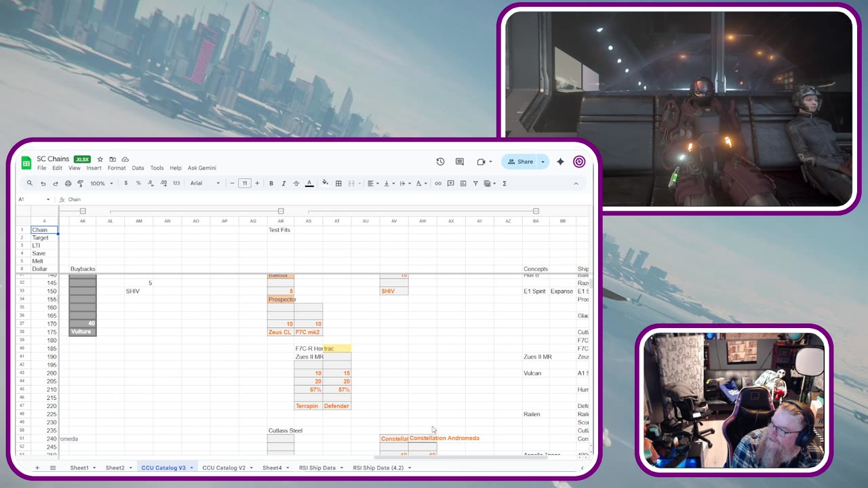Switch to Sheet1 tab

(x=79, y=468)
